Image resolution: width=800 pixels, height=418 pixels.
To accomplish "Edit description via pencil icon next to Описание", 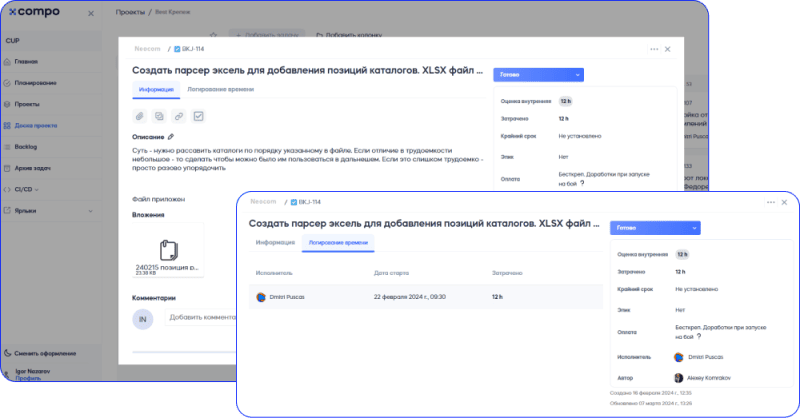I will (171, 137).
